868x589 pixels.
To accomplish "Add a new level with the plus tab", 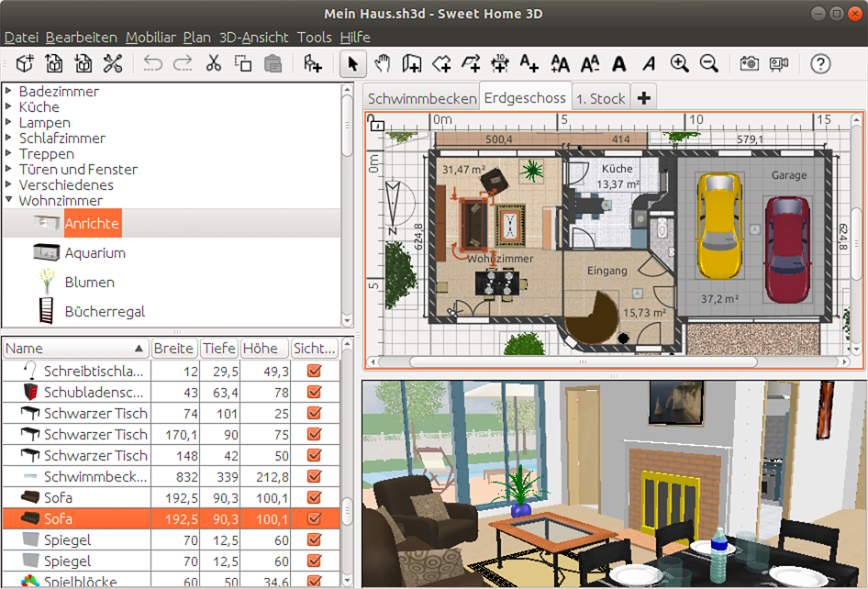I will [643, 96].
